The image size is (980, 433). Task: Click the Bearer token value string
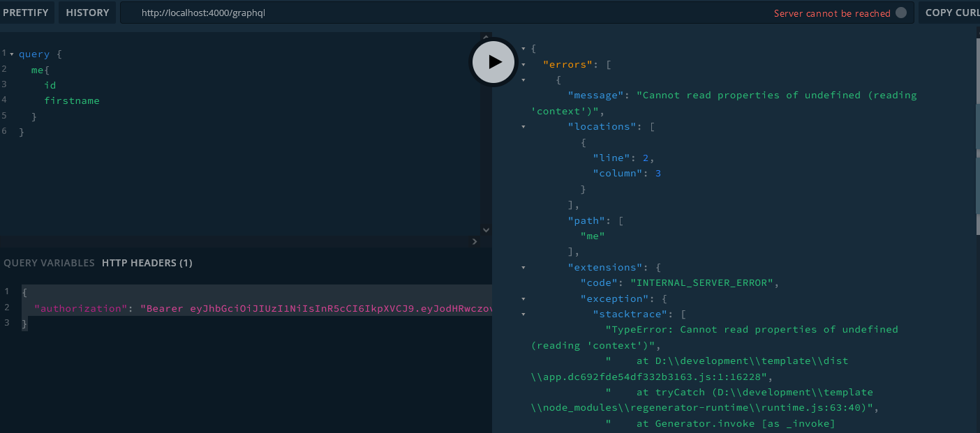316,308
